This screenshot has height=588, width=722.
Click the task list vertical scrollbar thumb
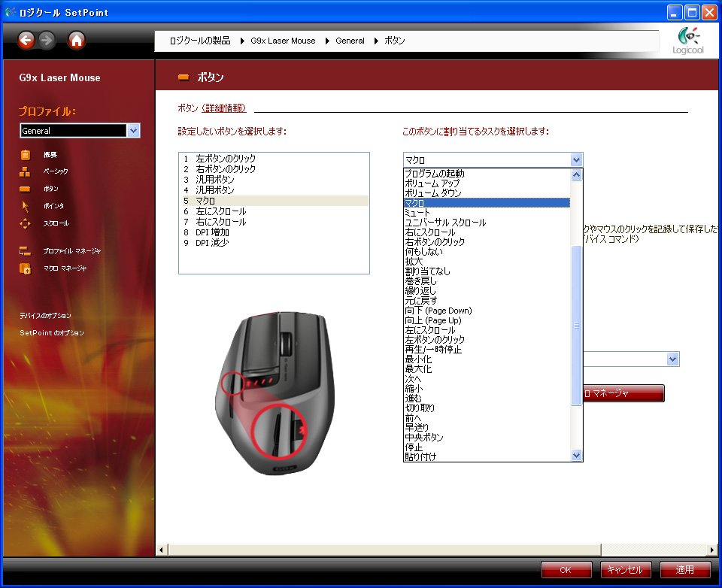[x=577, y=326]
